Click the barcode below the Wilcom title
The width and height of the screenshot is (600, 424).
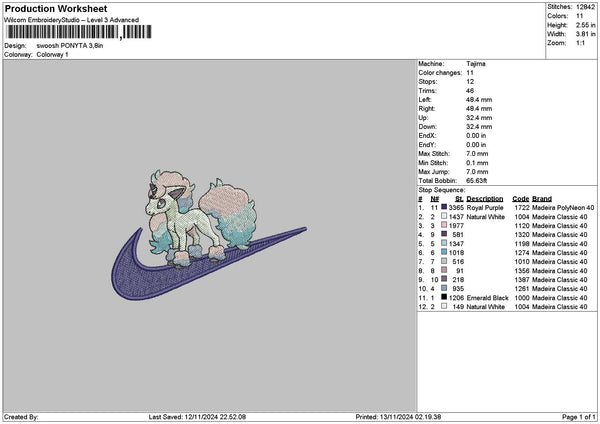point(79,32)
